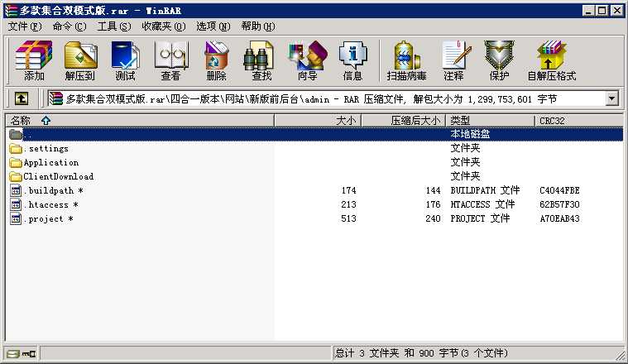Click 'BUILDPATH 文件' type cell
The height and width of the screenshot is (364, 628).
485,190
